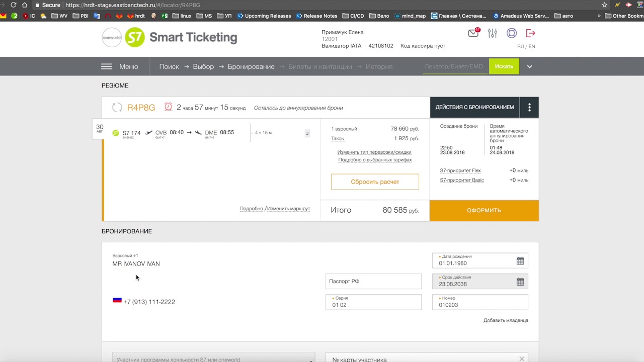Switch language to RU
This screenshot has height=362, width=644.
coord(520,46)
